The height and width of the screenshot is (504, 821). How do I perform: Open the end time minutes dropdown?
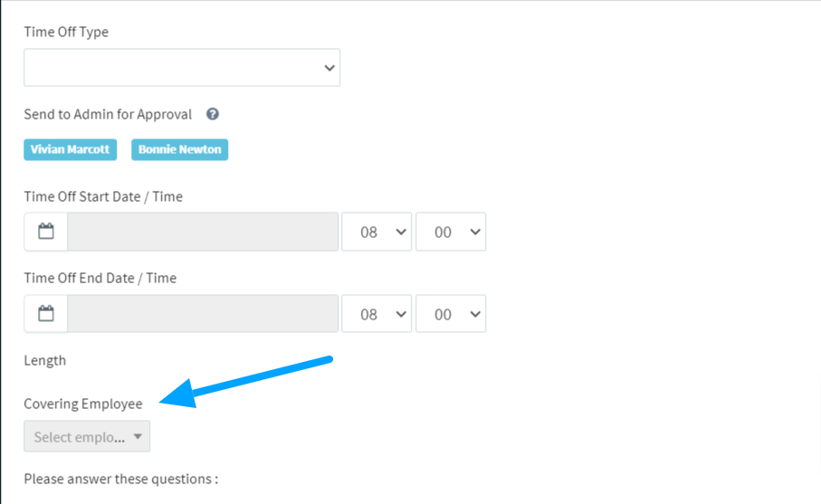click(x=451, y=313)
